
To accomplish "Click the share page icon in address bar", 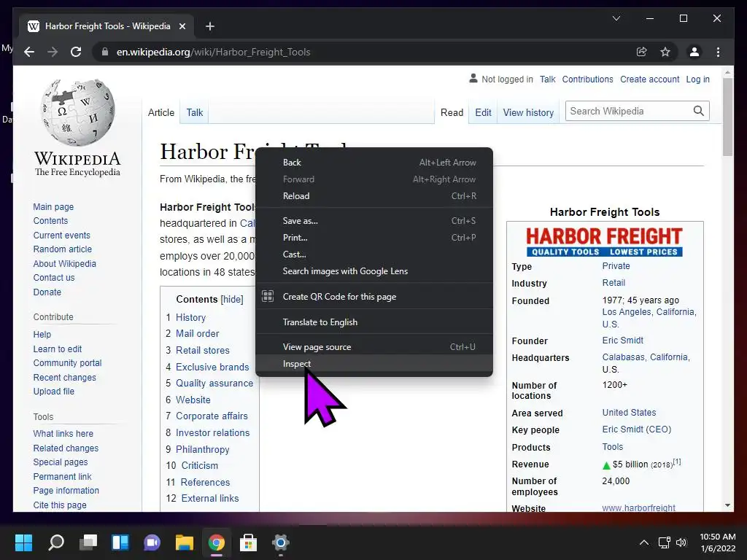I will (x=642, y=52).
